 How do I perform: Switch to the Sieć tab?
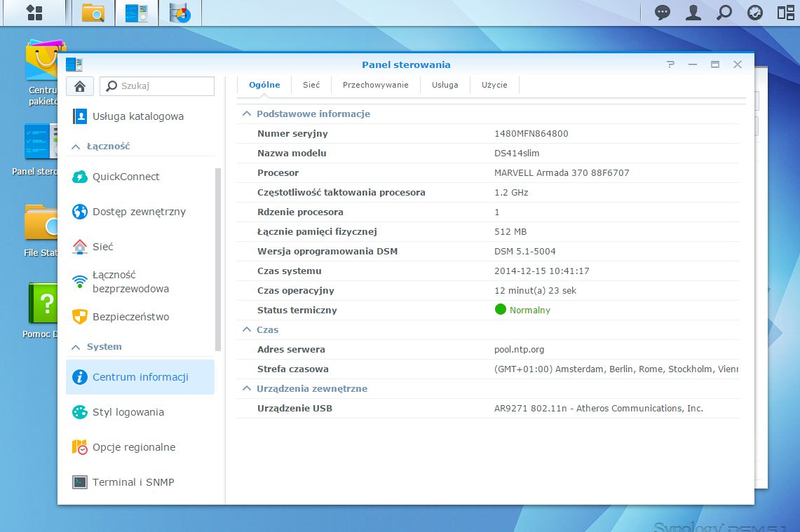311,86
